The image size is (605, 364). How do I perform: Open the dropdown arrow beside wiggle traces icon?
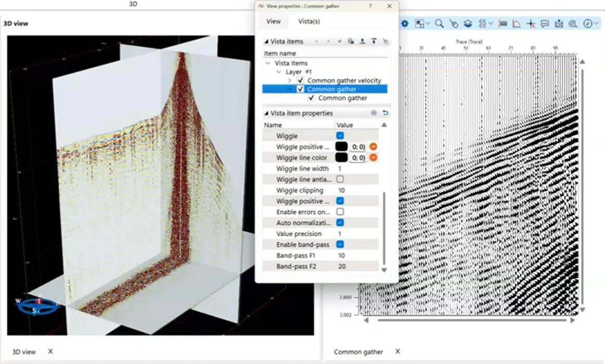pos(491,24)
